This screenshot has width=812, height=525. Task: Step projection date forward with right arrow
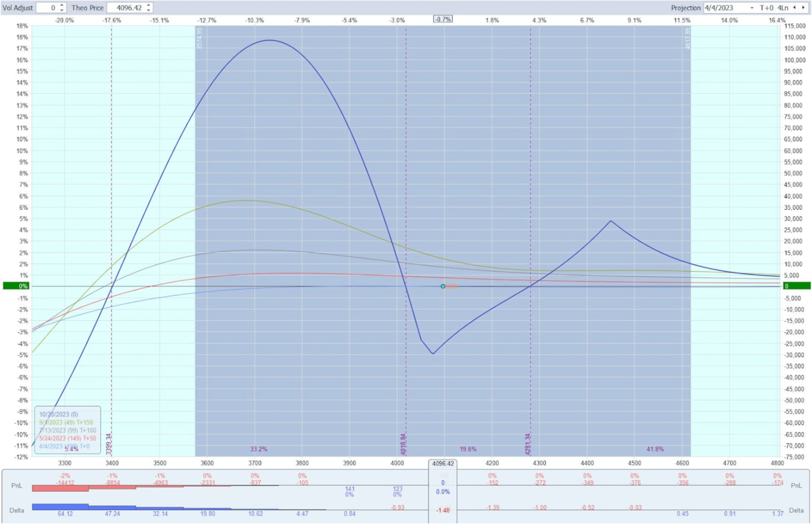pyautogui.click(x=803, y=8)
